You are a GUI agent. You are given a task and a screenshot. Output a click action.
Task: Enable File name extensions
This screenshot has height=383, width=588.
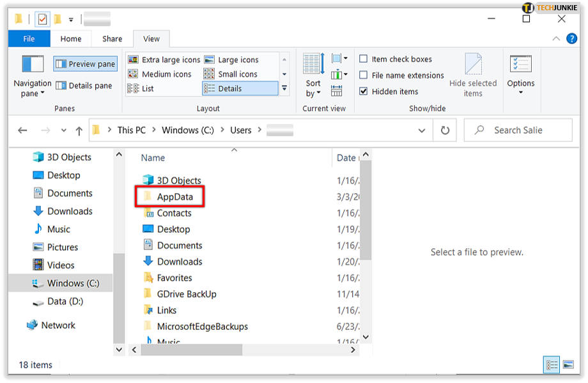pos(364,74)
